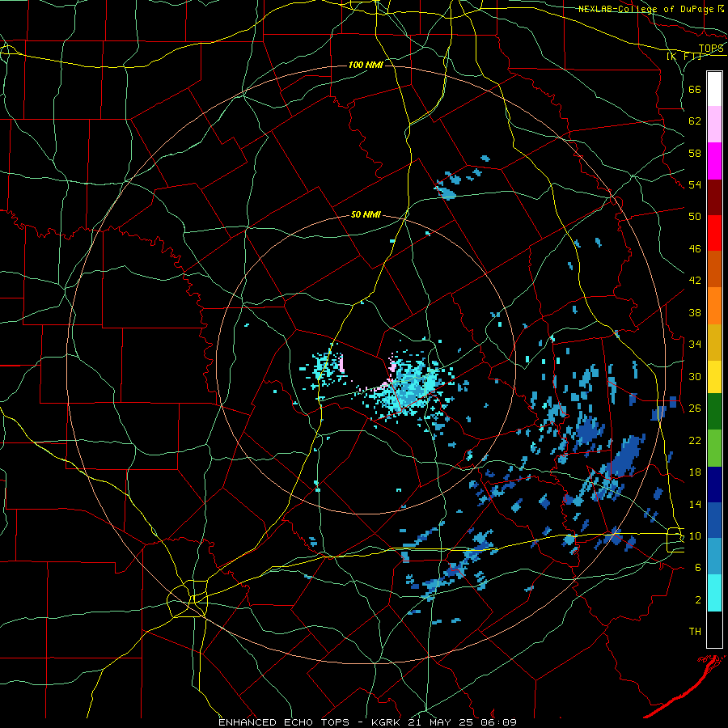Click the mustard gold legend swatch
This screenshot has width=728, height=728.
pyautogui.click(x=714, y=341)
